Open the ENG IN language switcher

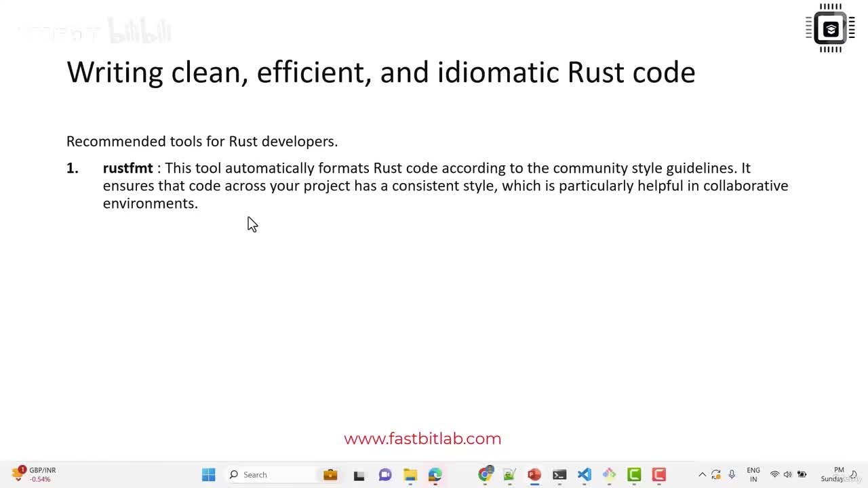(x=753, y=474)
